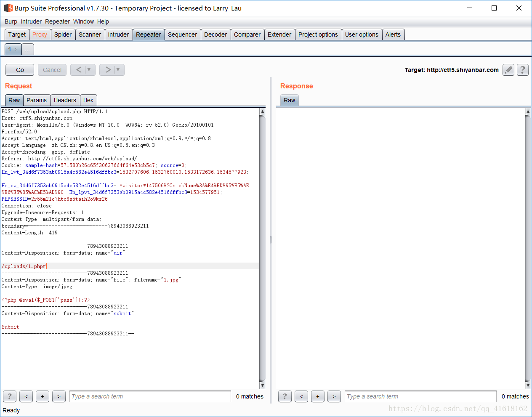Image resolution: width=532 pixels, height=417 pixels.
Task: Open the Window menu
Action: coord(83,21)
